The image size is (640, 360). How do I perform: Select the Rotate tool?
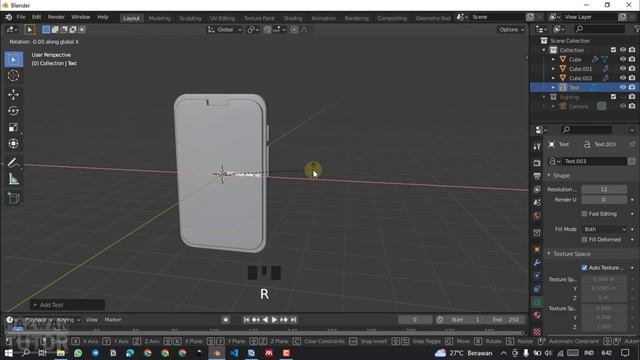click(13, 111)
